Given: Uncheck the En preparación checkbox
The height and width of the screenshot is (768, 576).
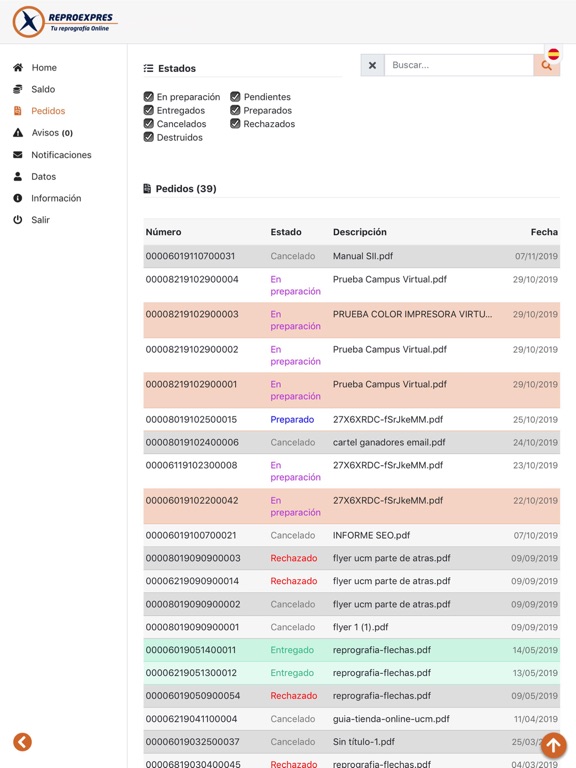Looking at the screenshot, I should pyautogui.click(x=148, y=96).
